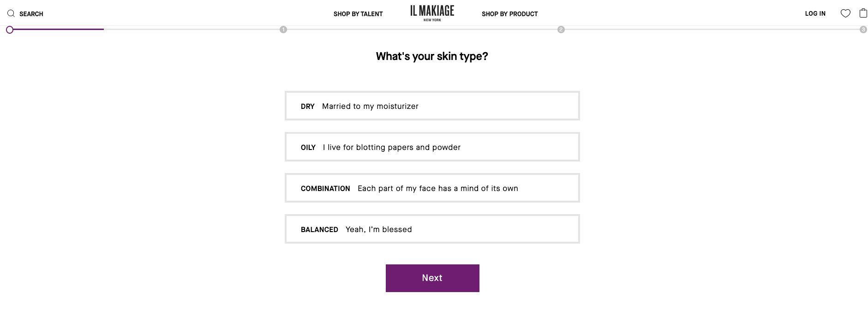868x311 pixels.
Task: Select the OILY skin type option
Action: tap(432, 147)
